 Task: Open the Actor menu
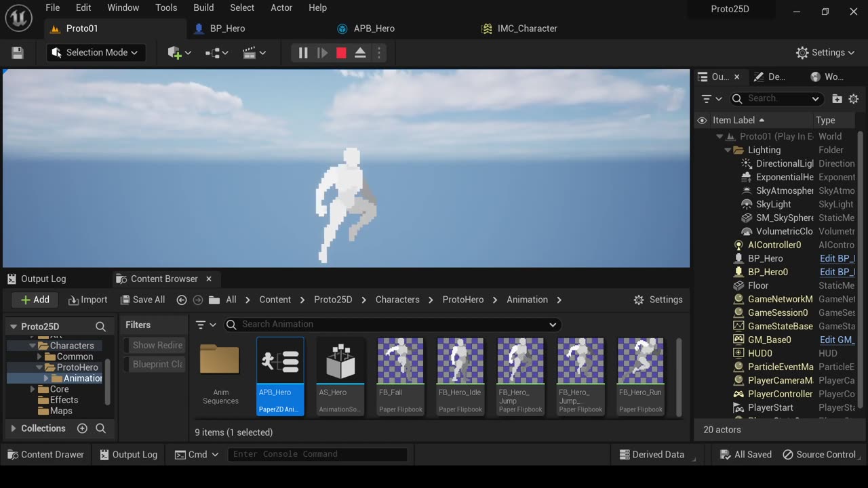(x=281, y=7)
